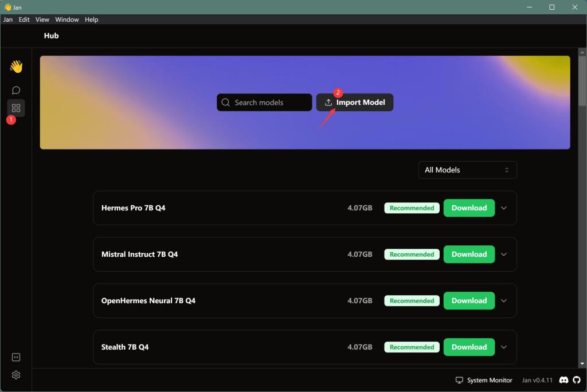587x392 pixels.
Task: Open the Discord link icon
Action: coord(563,380)
